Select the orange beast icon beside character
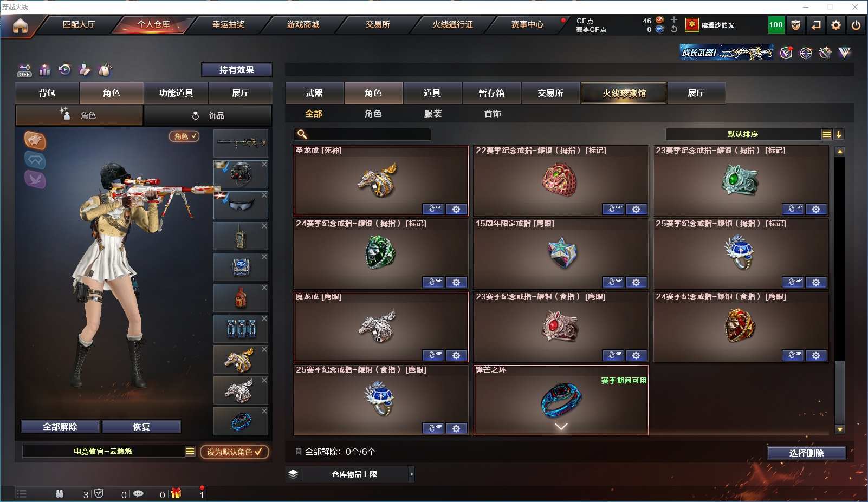 [x=35, y=140]
